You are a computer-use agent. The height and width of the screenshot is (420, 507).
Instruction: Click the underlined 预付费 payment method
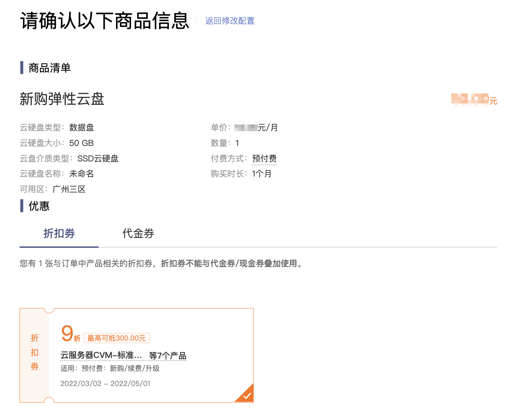pos(264,158)
